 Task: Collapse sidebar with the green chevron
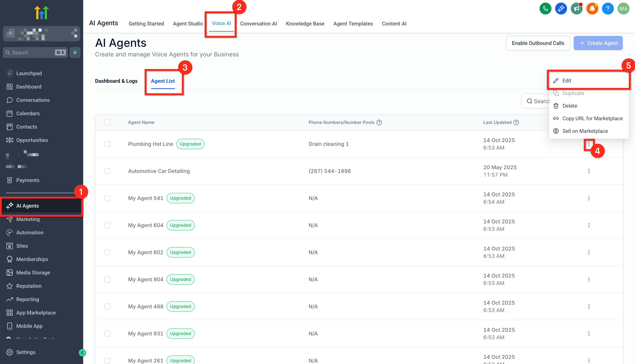82,352
